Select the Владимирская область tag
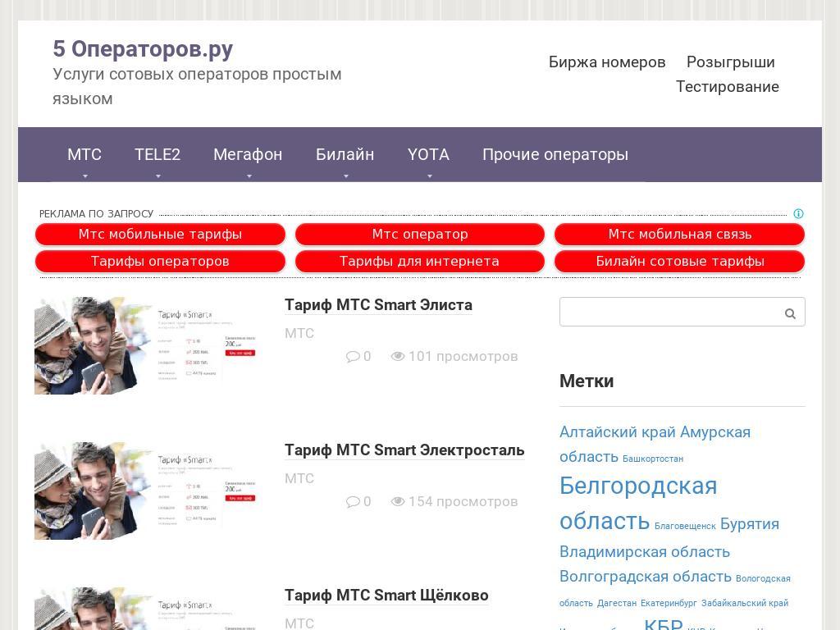 (645, 551)
